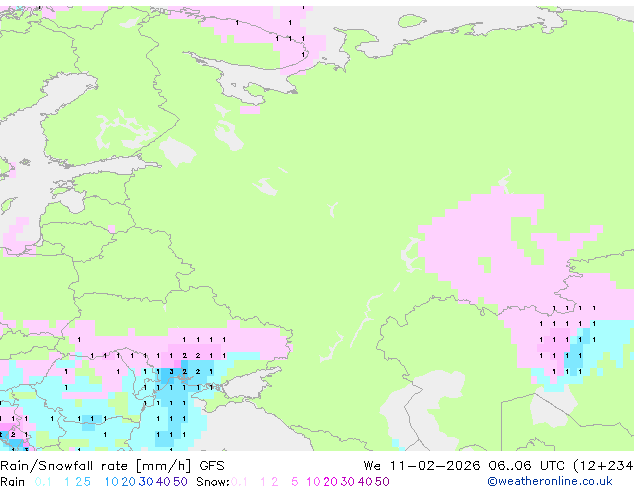Click the ©weatheronline.co.uk copyright link
Viewport: 634px width, 490px height.
click(550, 481)
